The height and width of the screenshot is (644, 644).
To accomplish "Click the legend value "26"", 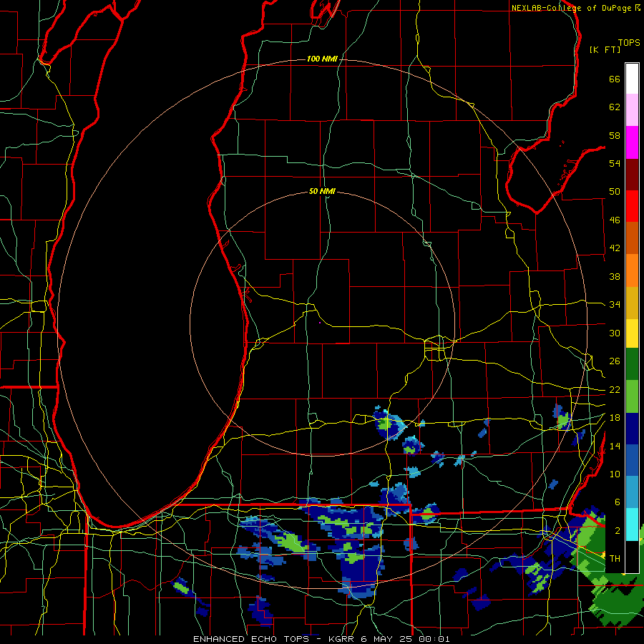I will (x=615, y=361).
